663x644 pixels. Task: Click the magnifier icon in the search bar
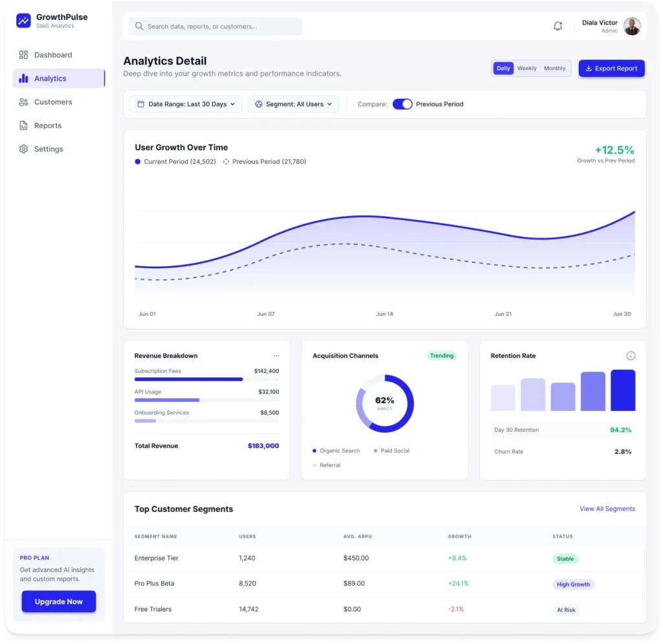(x=139, y=26)
